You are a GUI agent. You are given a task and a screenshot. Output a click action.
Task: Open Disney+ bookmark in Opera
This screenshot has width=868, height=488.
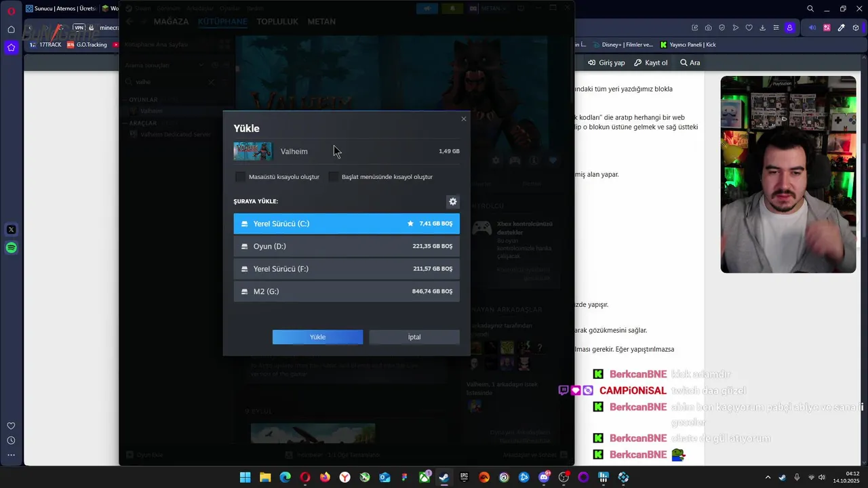pyautogui.click(x=623, y=45)
